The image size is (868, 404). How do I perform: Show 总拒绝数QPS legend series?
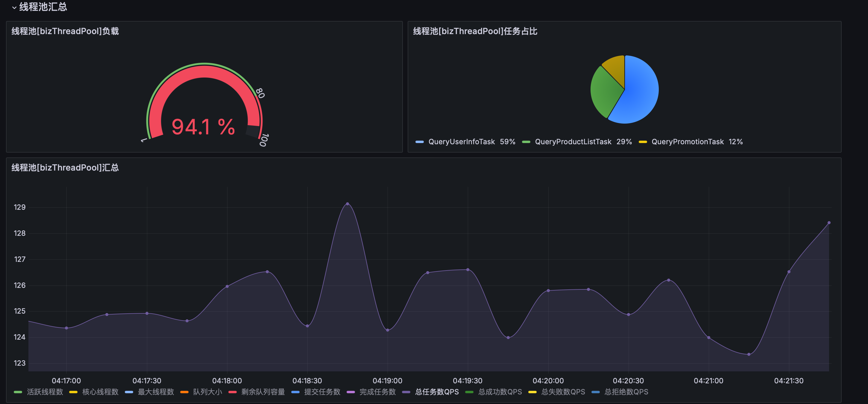click(626, 392)
